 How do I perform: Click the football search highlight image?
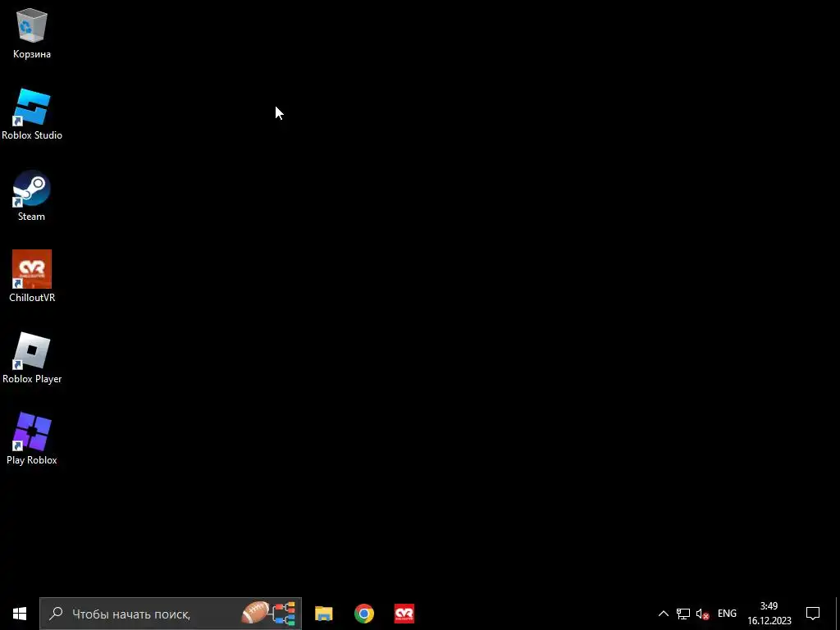coord(268,614)
